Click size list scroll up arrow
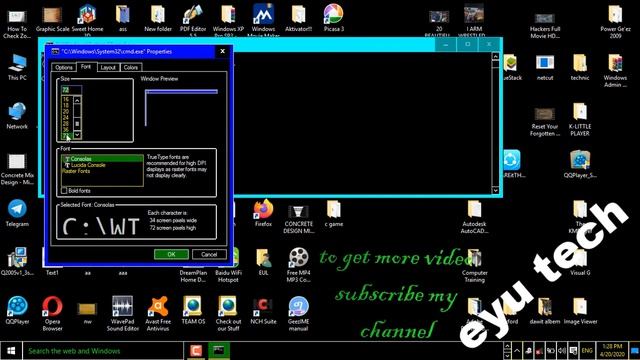640x360 pixels. (77, 100)
